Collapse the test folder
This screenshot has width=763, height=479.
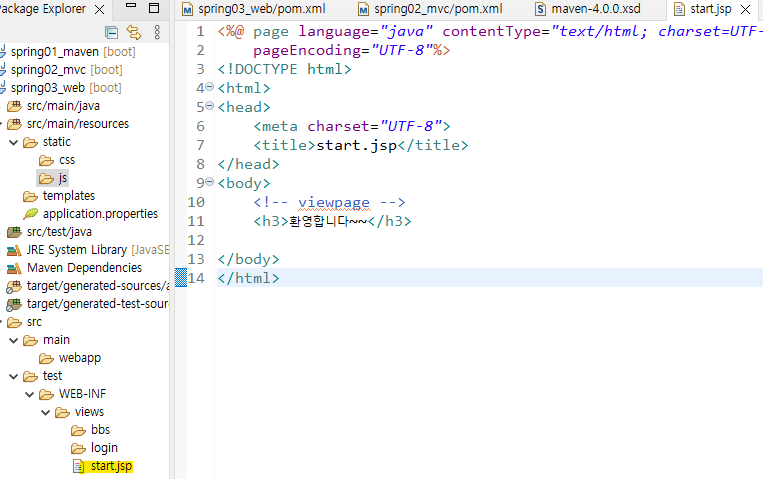[x=14, y=376]
